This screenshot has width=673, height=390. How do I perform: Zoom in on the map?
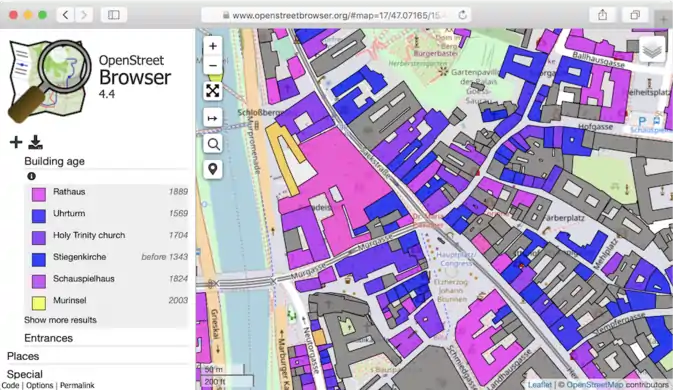coord(213,46)
